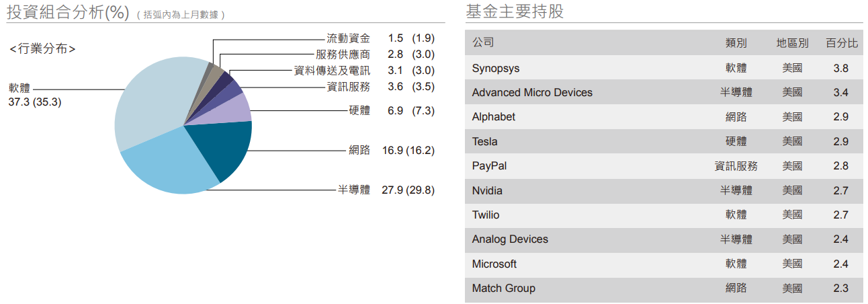Click the 資訊服務 legend label in pie legend
Screen dimensions: 868x304
pyautogui.click(x=348, y=87)
